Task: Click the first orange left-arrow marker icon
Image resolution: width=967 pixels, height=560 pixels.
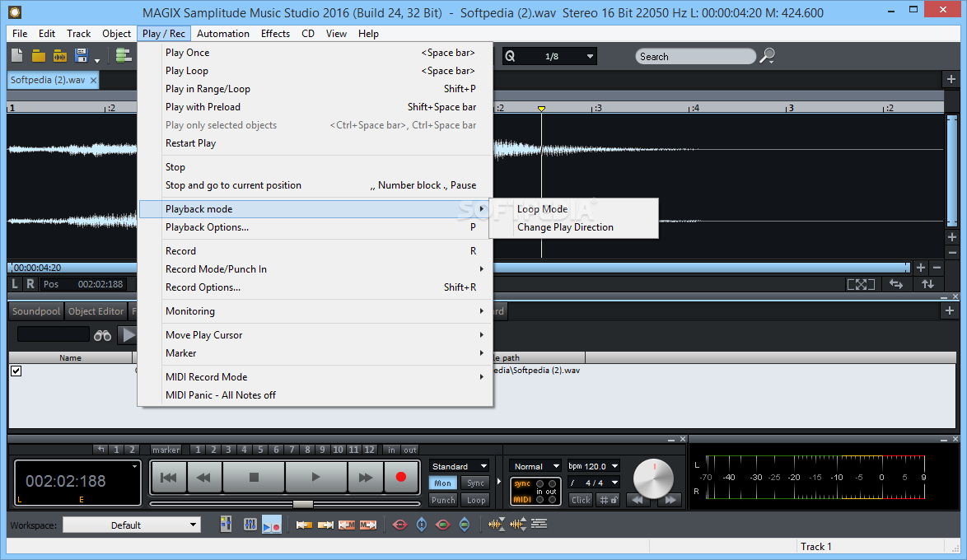Action: pyautogui.click(x=304, y=525)
